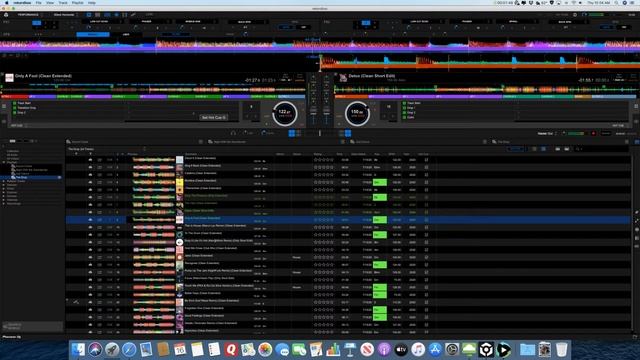This screenshot has height=360, width=640.
Task: Open Calendar from the Dock
Action: [180, 350]
